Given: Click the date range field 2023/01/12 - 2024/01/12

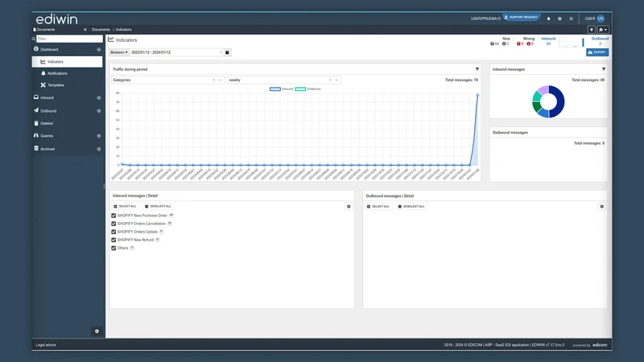Looking at the screenshot, I should point(176,52).
